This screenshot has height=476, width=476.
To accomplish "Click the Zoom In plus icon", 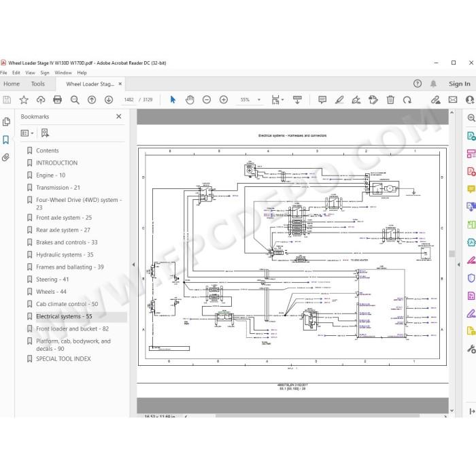I will (224, 99).
